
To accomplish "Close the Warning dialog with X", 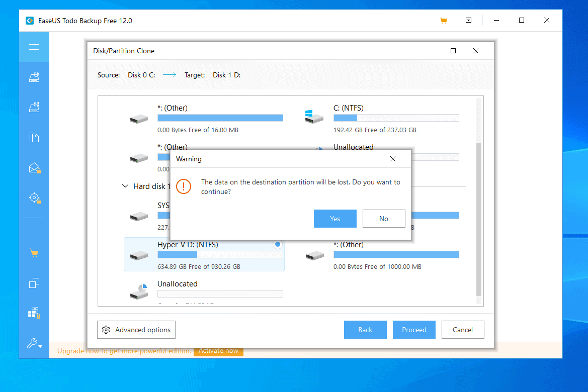I will (393, 159).
